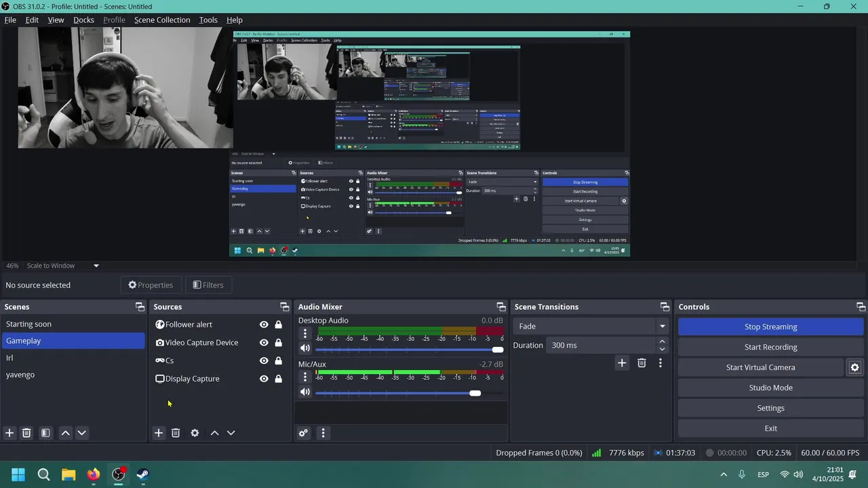Viewport: 868px width, 488px height.
Task: Undock the Audio Mixer panel
Action: click(x=501, y=306)
